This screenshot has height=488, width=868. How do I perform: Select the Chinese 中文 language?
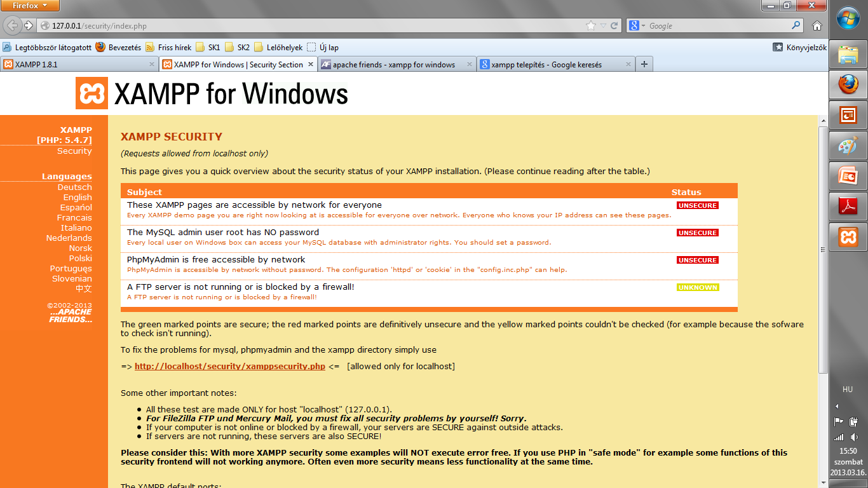coord(84,288)
